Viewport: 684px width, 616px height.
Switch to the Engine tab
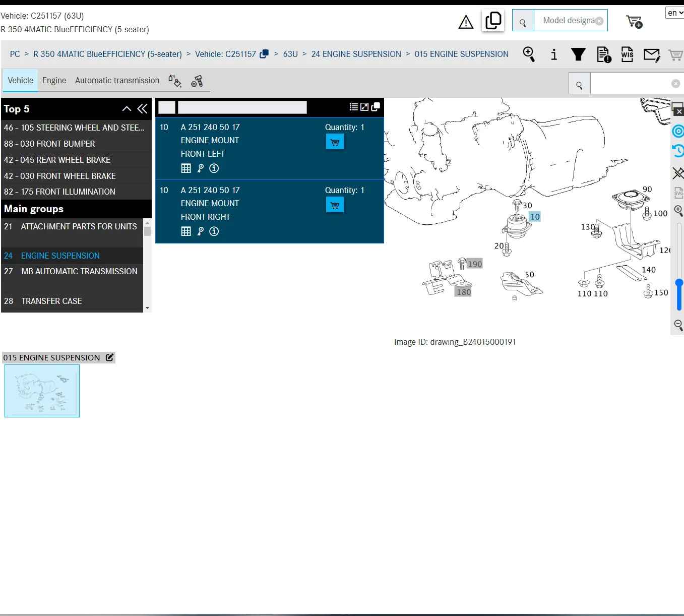[x=54, y=81]
